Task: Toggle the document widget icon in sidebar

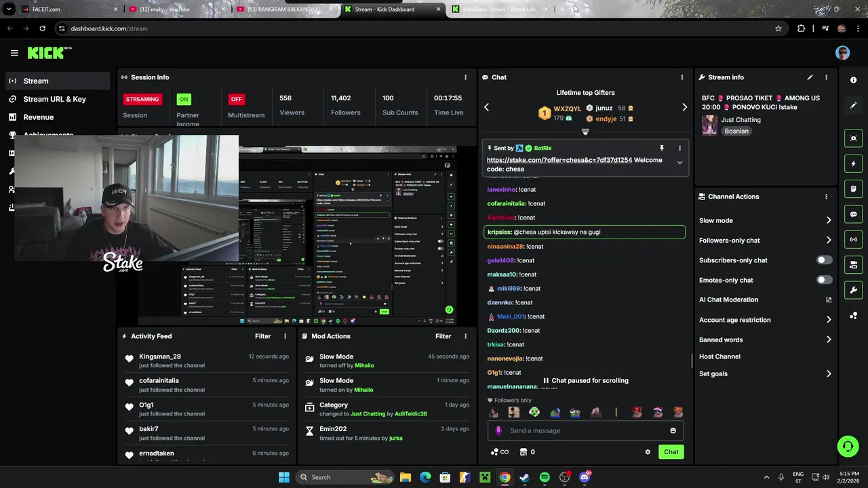Action: [853, 188]
